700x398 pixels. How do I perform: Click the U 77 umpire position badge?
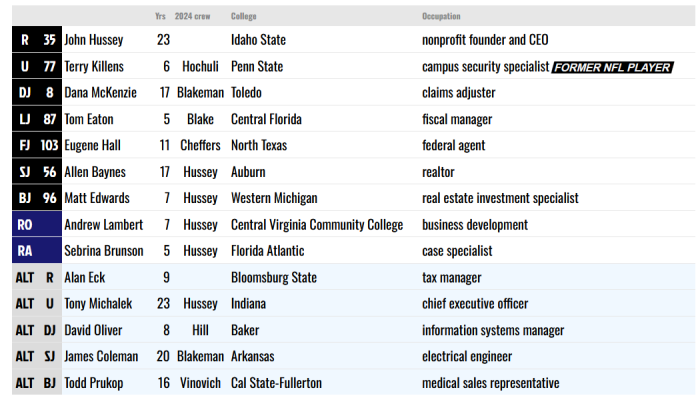[x=37, y=66]
